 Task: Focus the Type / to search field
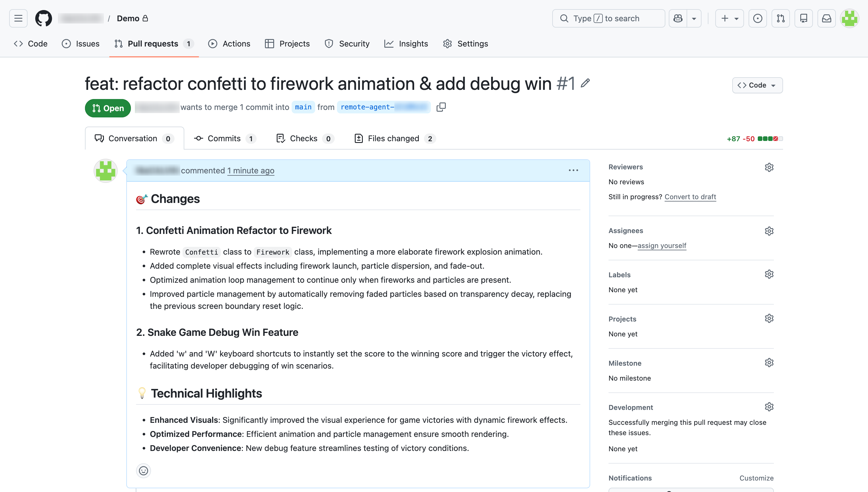609,18
